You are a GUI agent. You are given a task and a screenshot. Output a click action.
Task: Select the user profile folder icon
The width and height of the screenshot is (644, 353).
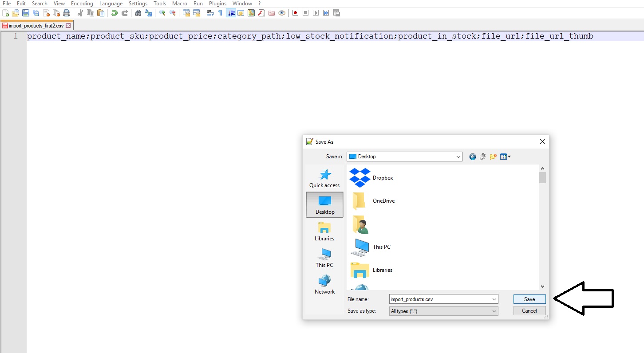pos(360,224)
